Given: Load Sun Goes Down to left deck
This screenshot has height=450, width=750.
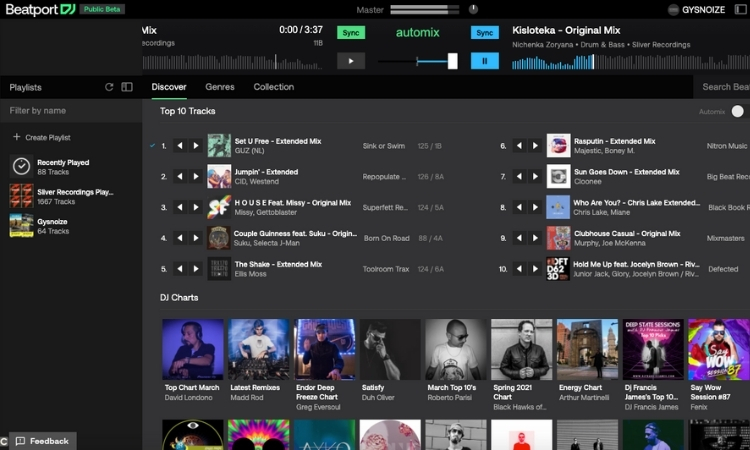Looking at the screenshot, I should 519,176.
